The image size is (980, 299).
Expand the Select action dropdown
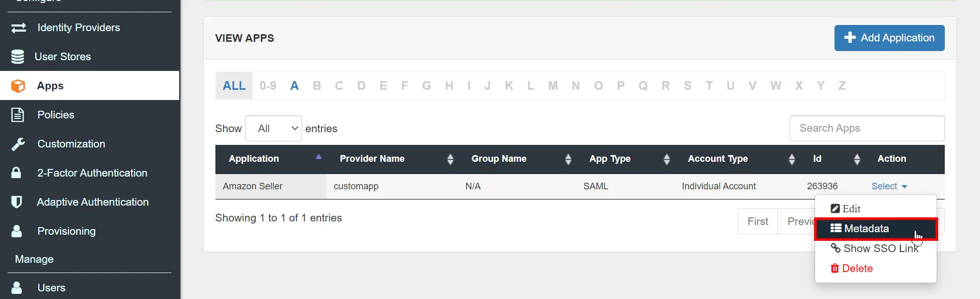(889, 186)
